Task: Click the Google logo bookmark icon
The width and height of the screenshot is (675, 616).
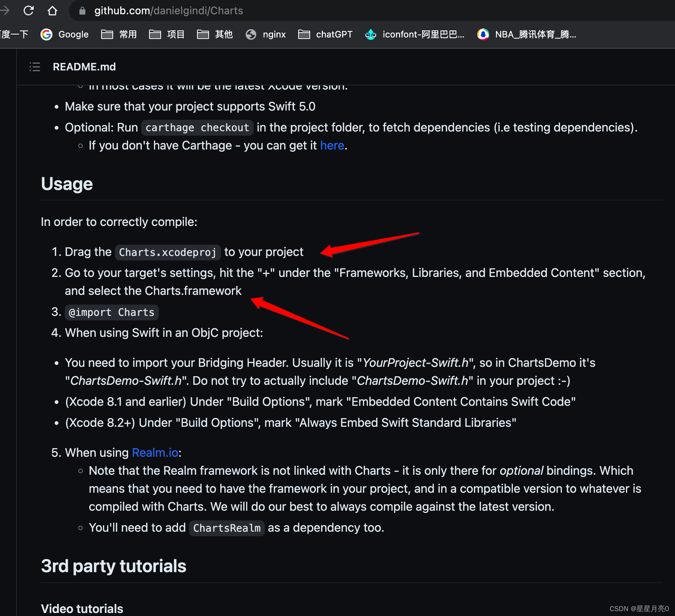Action: [46, 34]
